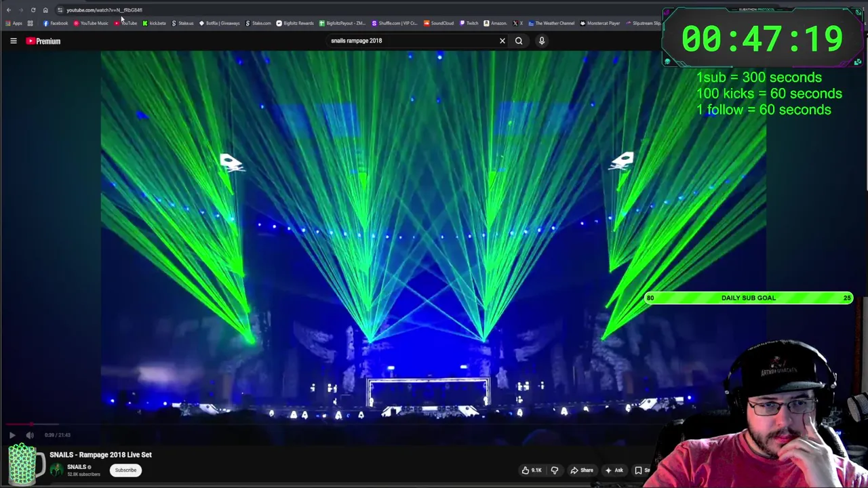Screen dimensions: 868x488
Task: Open the YouTube bookmark
Action: coord(126,24)
